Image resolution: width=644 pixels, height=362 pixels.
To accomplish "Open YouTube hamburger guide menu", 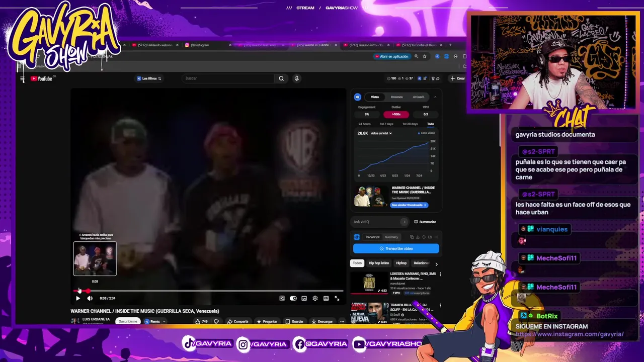I will (22, 78).
